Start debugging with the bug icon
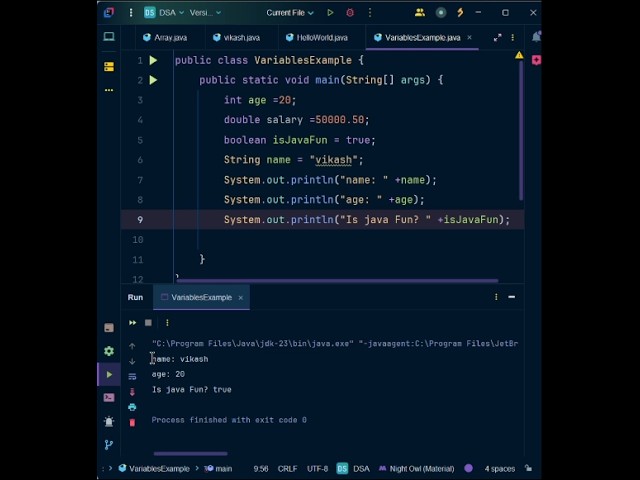Image resolution: width=640 pixels, height=480 pixels. [x=350, y=13]
